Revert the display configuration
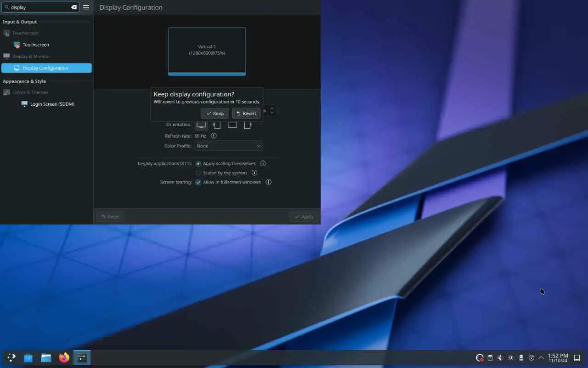Image resolution: width=588 pixels, height=368 pixels. coord(246,113)
